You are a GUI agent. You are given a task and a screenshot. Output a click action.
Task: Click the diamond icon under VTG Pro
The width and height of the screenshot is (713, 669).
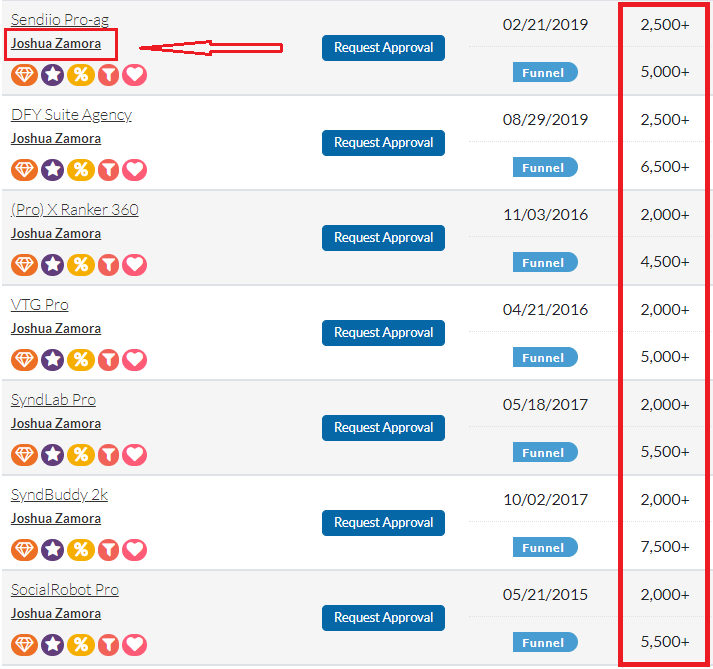point(24,360)
